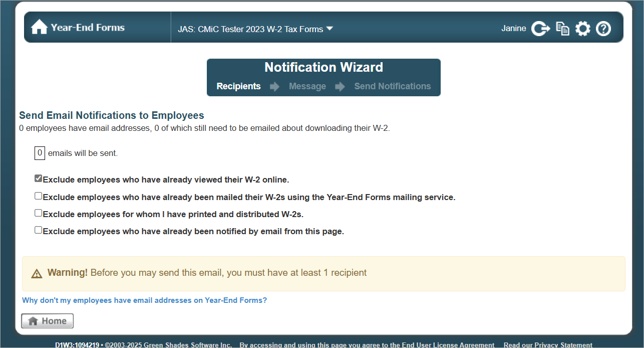Open the settings gear icon
Viewport: 644px width, 348px height.
tap(583, 29)
